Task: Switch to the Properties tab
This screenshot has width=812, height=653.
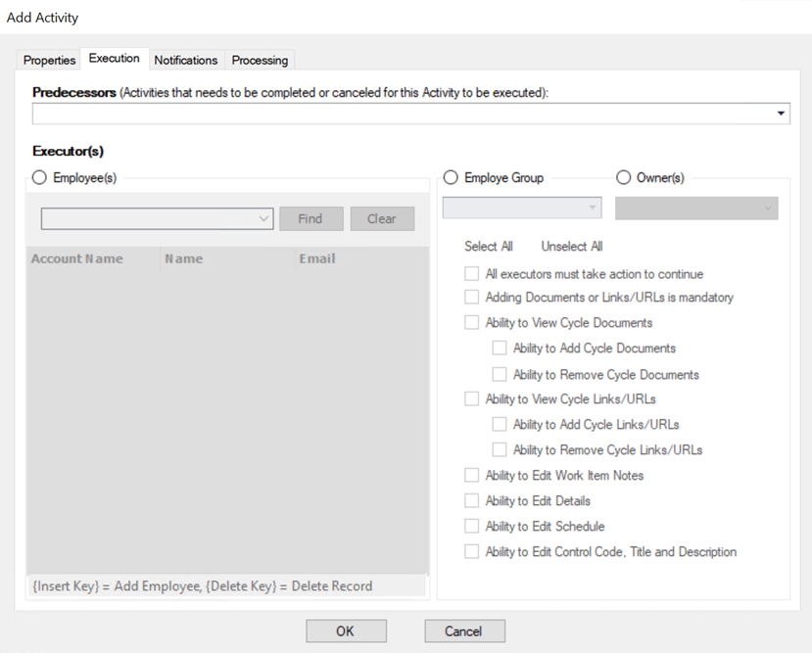Action: click(49, 60)
